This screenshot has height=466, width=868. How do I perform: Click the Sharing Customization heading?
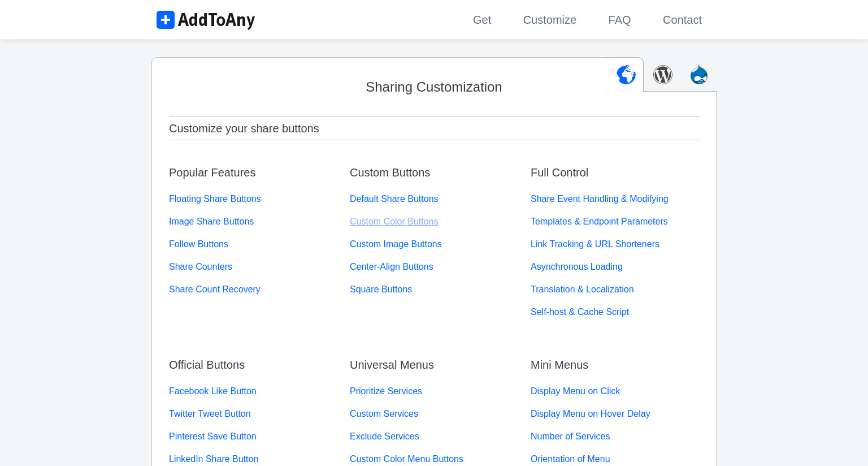point(434,87)
